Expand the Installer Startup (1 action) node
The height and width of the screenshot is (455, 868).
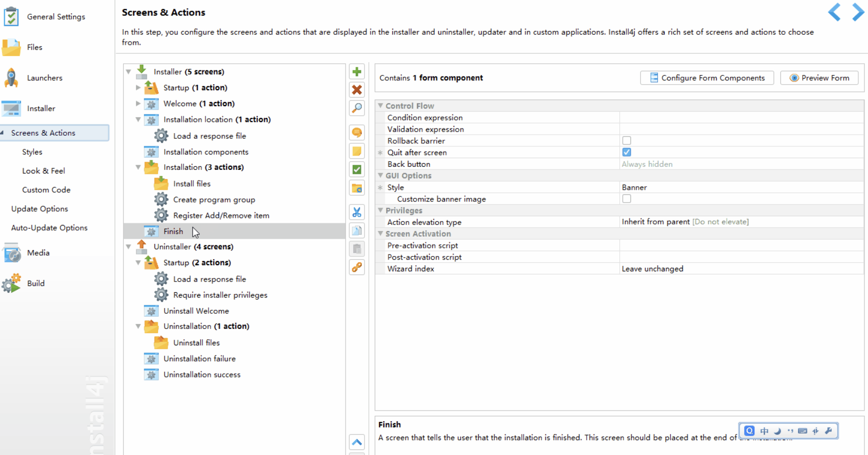pos(138,88)
